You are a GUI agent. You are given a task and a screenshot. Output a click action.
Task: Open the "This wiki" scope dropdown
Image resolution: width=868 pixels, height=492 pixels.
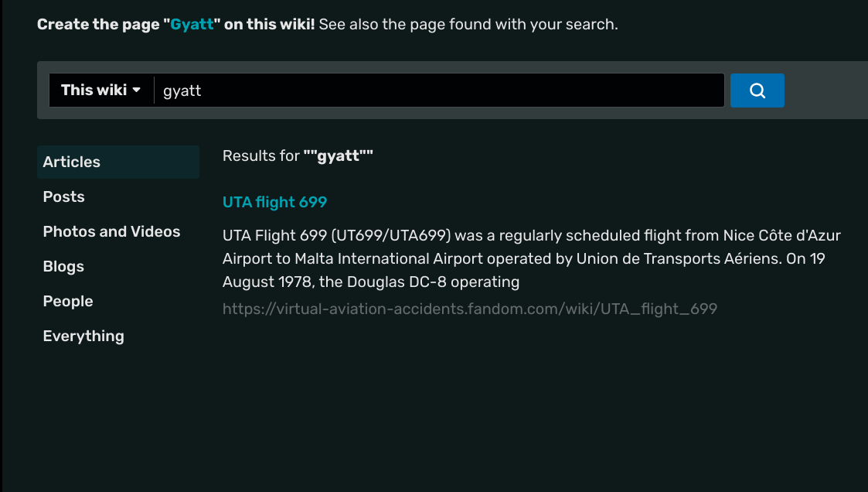coord(101,91)
